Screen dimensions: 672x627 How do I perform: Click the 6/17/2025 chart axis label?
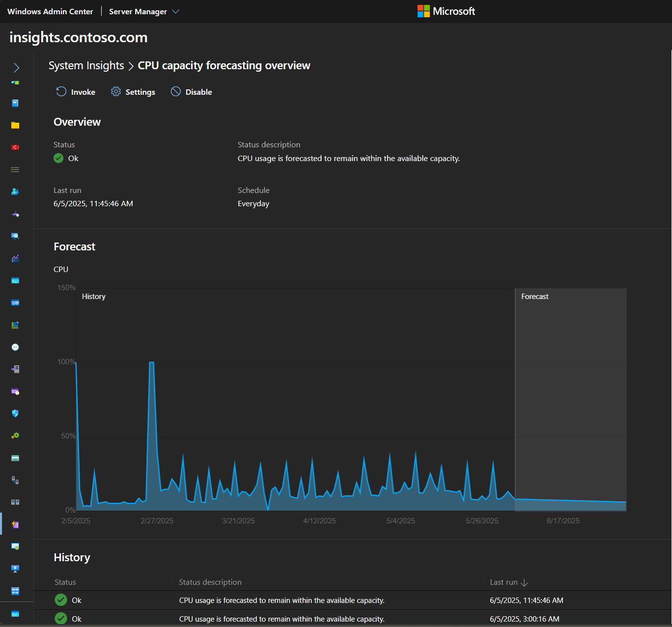click(563, 521)
